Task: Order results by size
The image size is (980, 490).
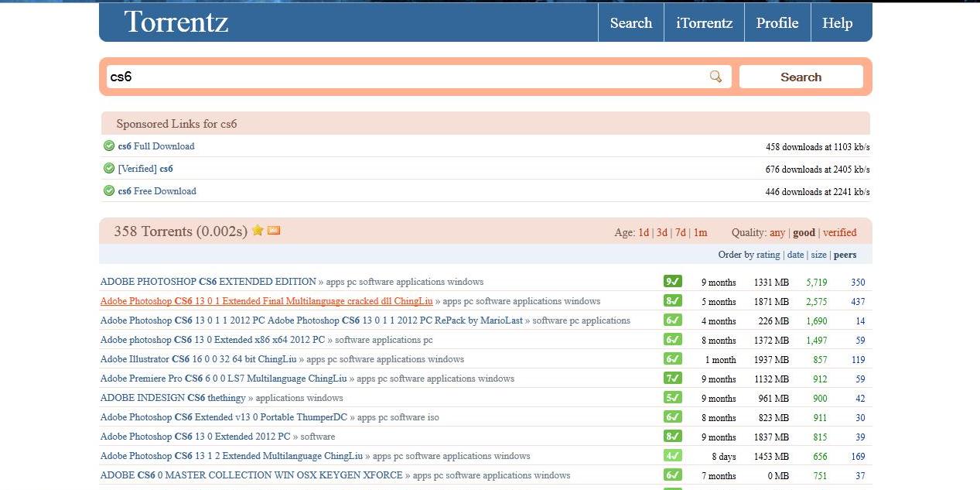Action: click(818, 255)
